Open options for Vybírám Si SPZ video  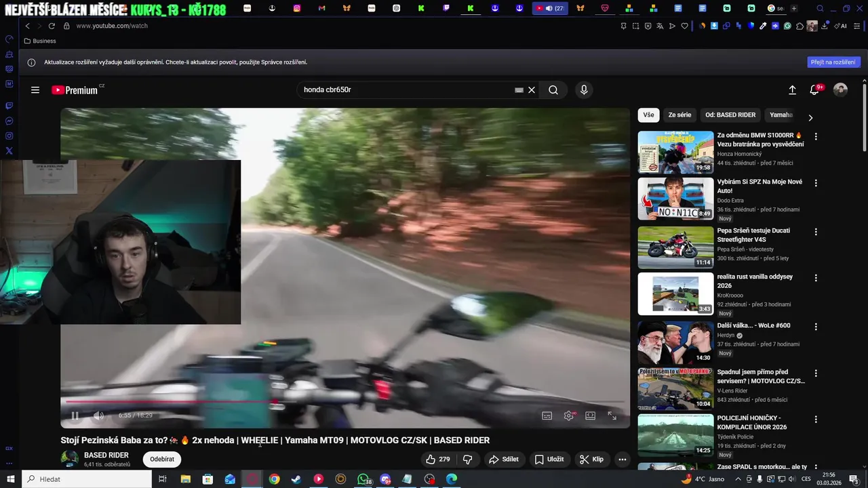click(x=816, y=183)
